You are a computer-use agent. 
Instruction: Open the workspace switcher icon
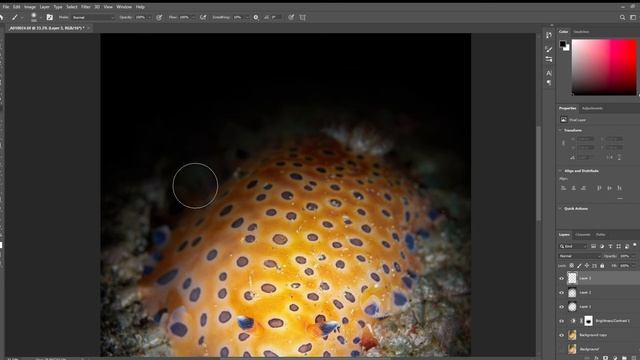633,17
